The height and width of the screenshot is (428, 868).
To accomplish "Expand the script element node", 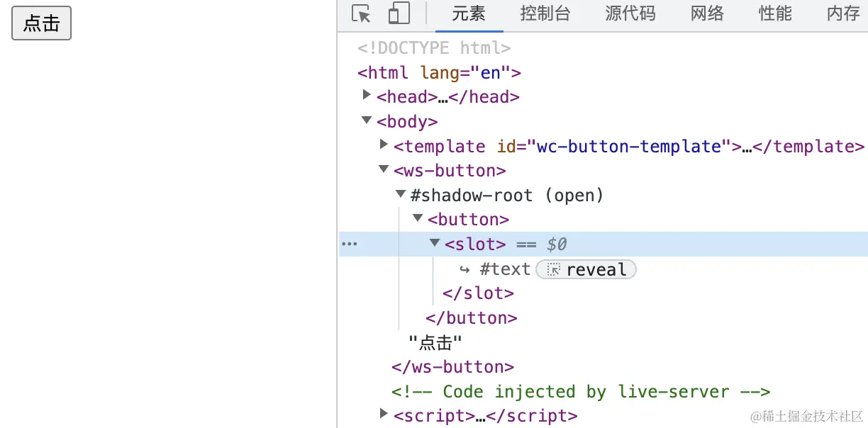I will click(x=384, y=413).
